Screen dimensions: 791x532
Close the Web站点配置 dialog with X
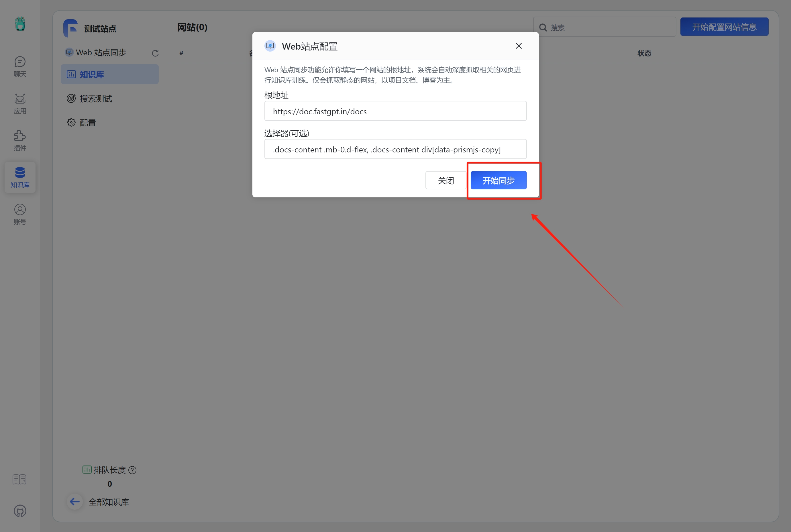[518, 46]
